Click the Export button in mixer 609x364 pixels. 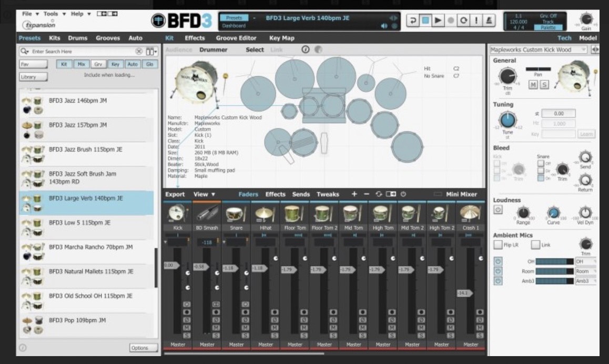click(175, 194)
